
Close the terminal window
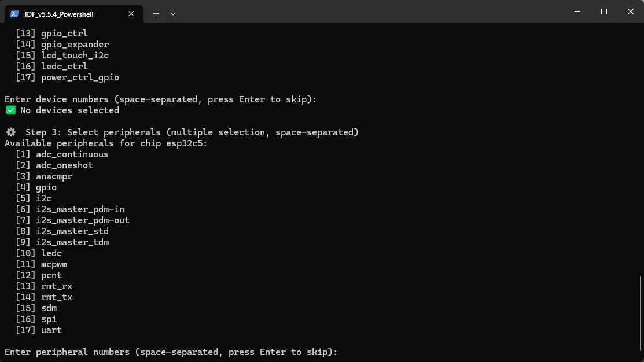coord(631,12)
